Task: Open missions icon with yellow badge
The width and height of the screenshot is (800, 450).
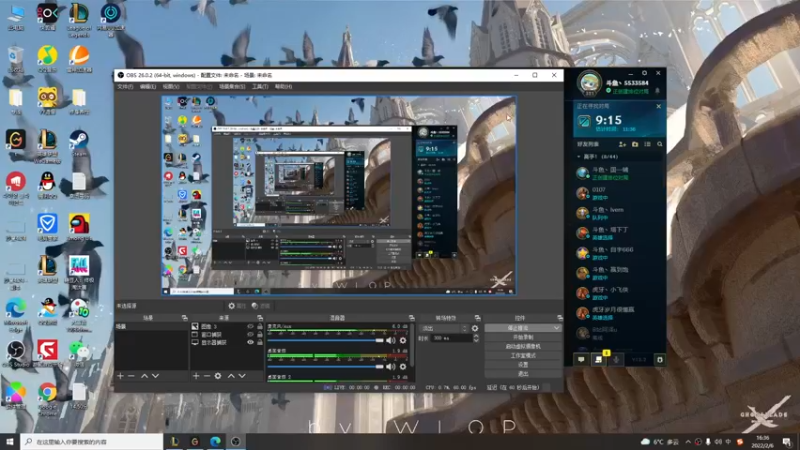Action: pyautogui.click(x=599, y=359)
